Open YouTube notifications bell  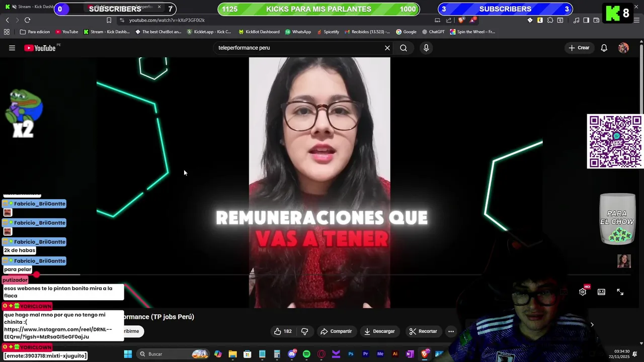604,48
